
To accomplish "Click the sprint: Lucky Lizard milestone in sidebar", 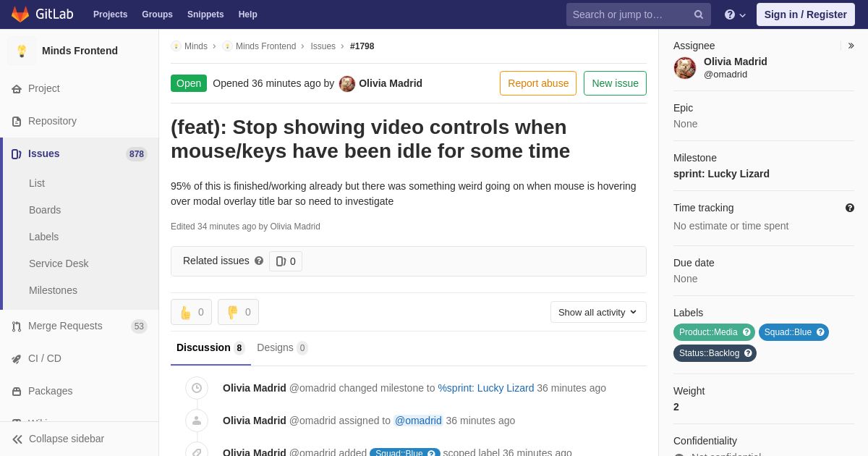I will pyautogui.click(x=721, y=174).
